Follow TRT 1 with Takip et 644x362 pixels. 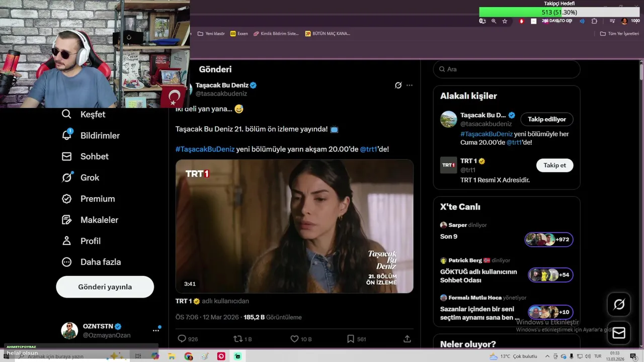(554, 165)
